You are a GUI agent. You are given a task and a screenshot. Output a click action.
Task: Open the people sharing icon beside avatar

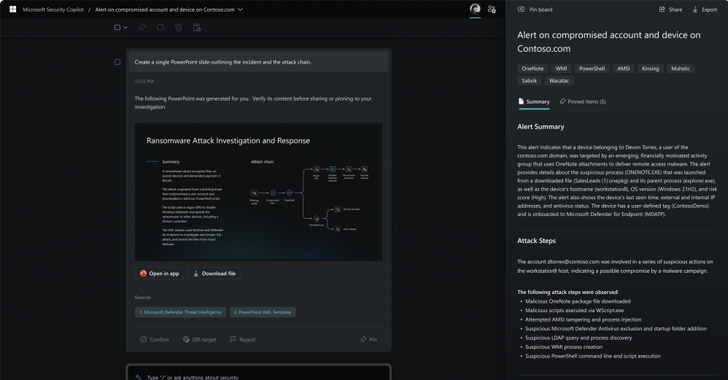click(x=492, y=9)
